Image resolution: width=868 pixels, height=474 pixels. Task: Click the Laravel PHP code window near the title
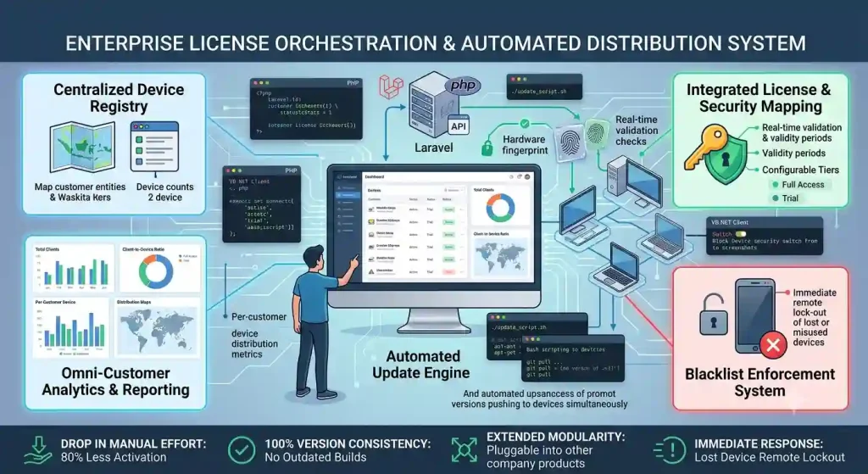pos(306,109)
